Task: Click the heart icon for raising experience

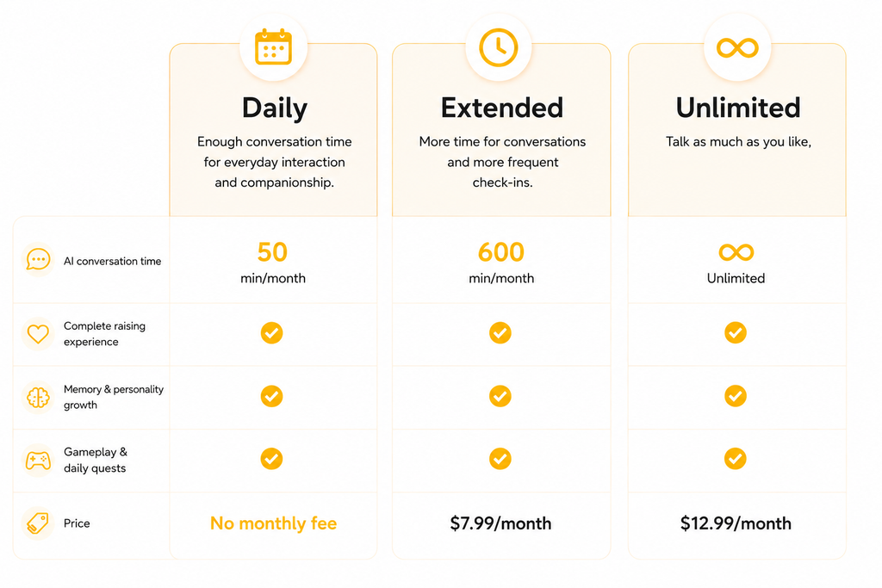Action: 38,334
